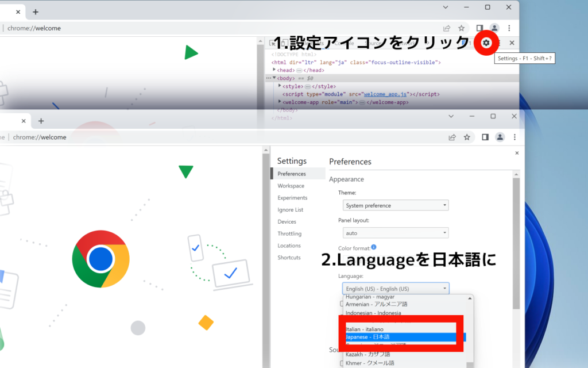Go to the Workspace settings section
The width and height of the screenshot is (588, 368).
(x=291, y=186)
